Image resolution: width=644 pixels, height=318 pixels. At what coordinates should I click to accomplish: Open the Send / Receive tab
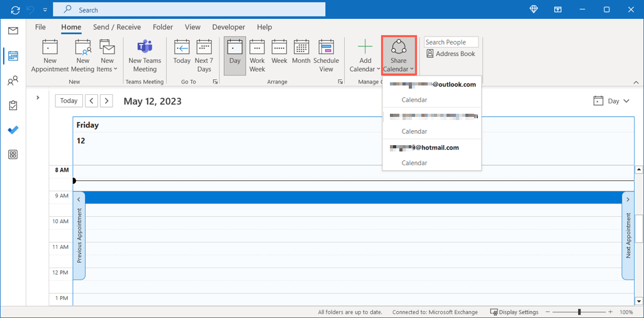pyautogui.click(x=117, y=27)
